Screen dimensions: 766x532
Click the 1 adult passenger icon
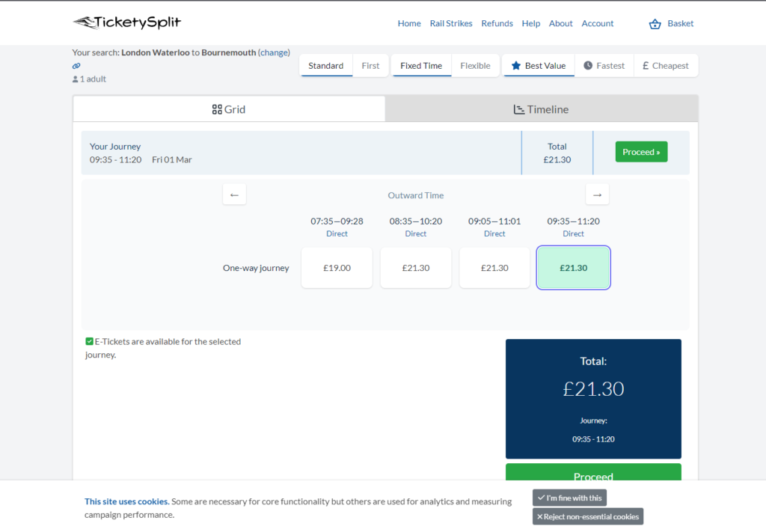(76, 79)
